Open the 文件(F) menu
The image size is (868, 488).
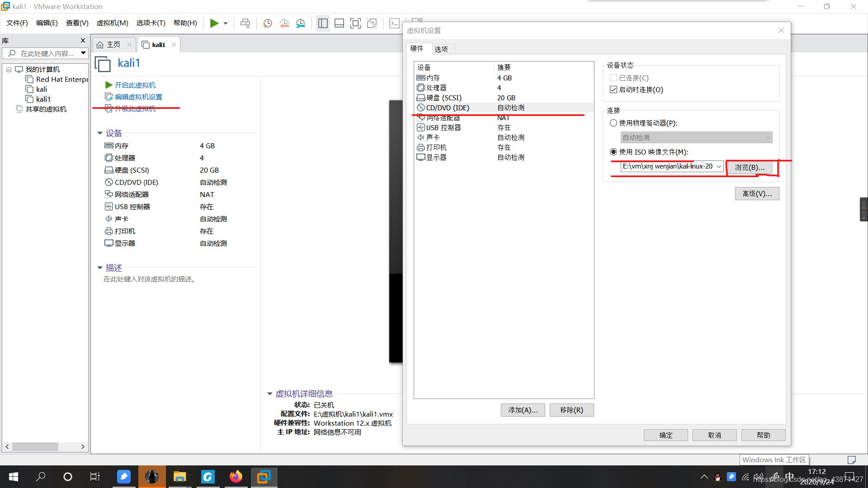tap(17, 23)
